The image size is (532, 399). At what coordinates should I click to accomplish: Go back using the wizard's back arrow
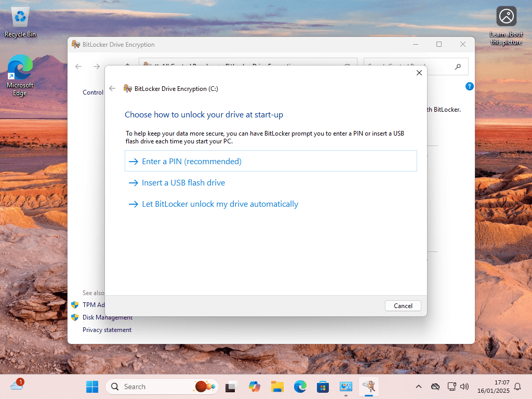click(x=112, y=88)
